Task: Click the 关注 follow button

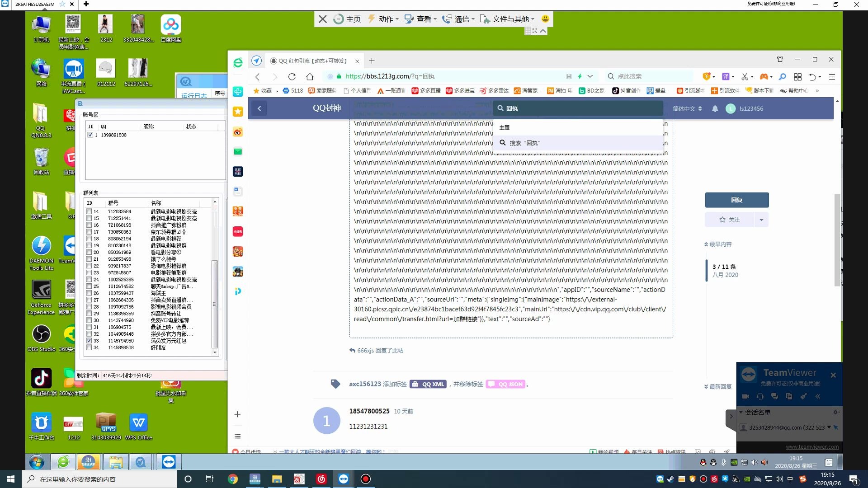Action: coord(729,220)
